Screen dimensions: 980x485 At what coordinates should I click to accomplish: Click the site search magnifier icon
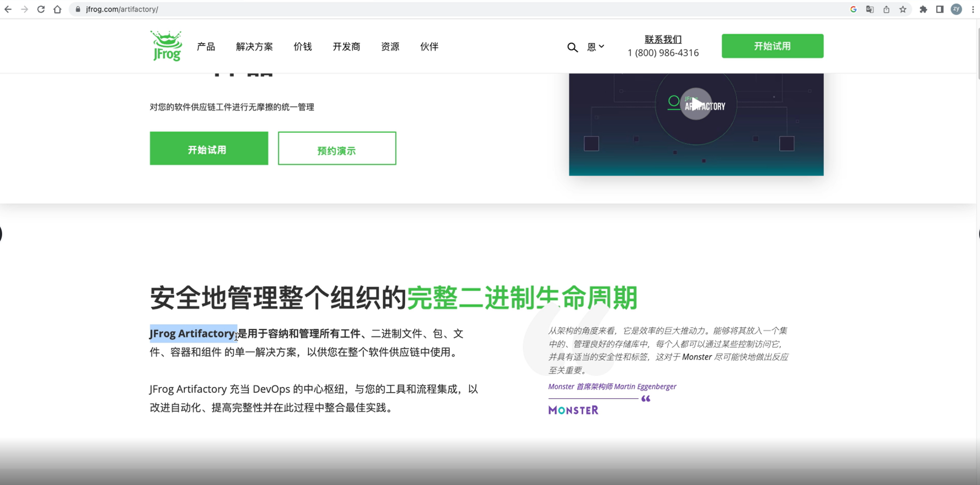(572, 47)
